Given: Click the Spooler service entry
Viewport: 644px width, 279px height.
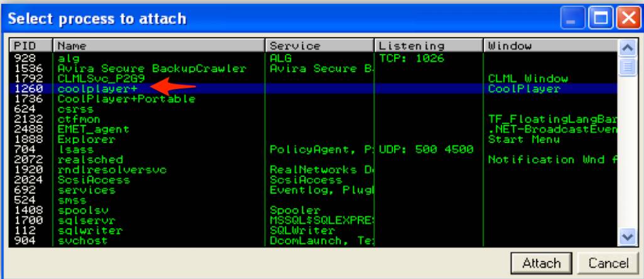Looking at the screenshot, I should pos(295,211).
